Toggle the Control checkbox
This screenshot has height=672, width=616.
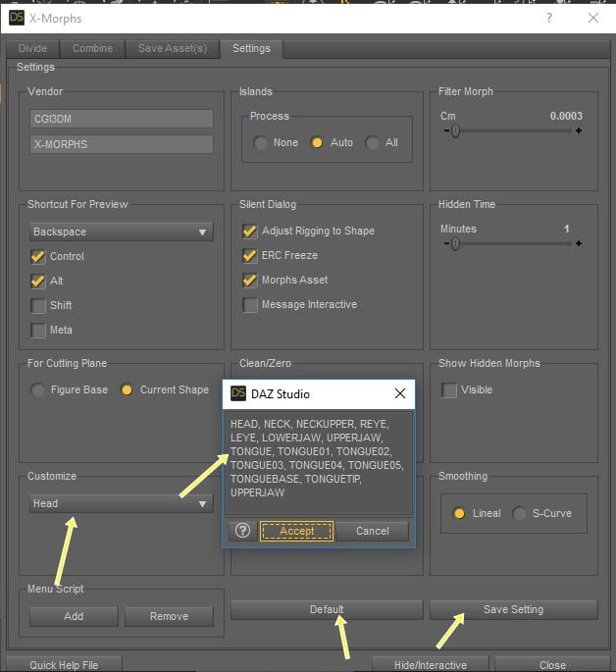tap(38, 257)
